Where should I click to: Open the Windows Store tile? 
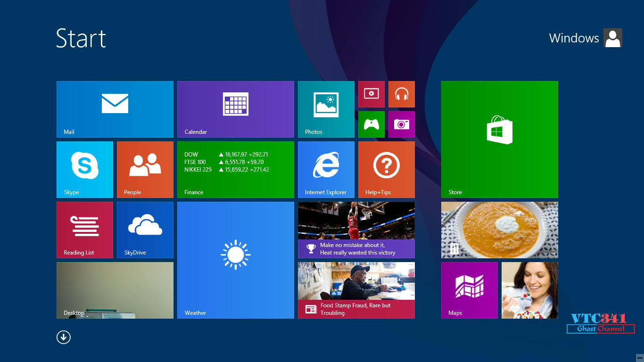pos(500,140)
